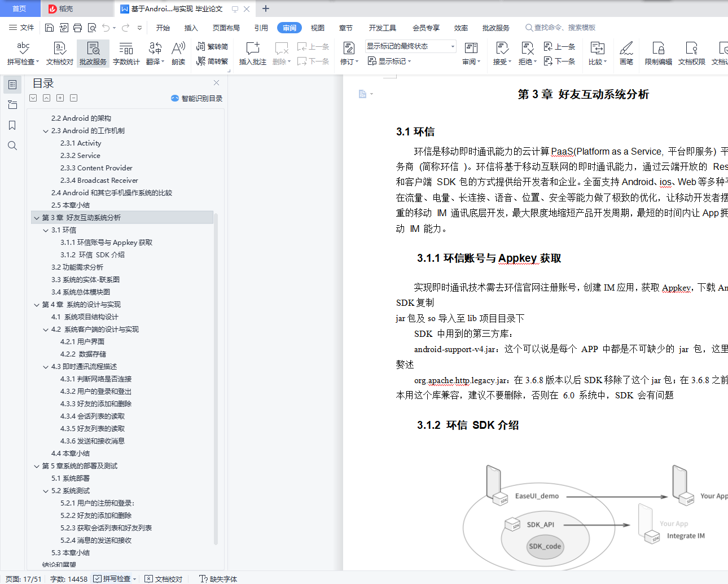This screenshot has width=728, height=584.
Task: Open the 稻壳 tab
Action: pyautogui.click(x=77, y=8)
